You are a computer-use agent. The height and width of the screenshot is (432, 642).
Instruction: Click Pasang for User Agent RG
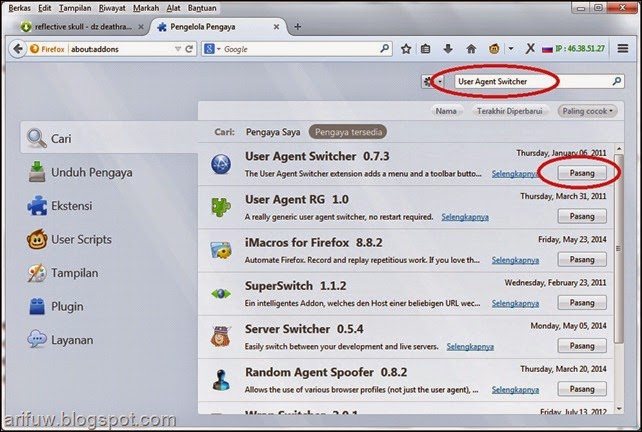[x=582, y=216]
